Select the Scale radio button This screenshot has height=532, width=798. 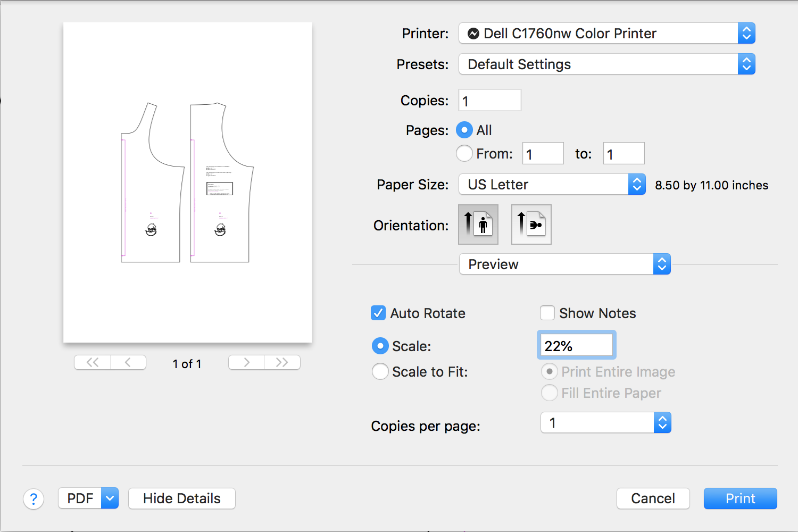click(380, 346)
